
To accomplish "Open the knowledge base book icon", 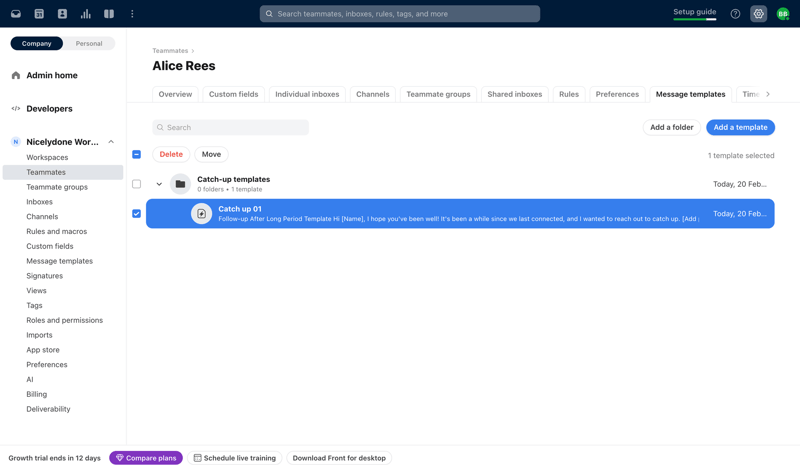I will 109,14.
